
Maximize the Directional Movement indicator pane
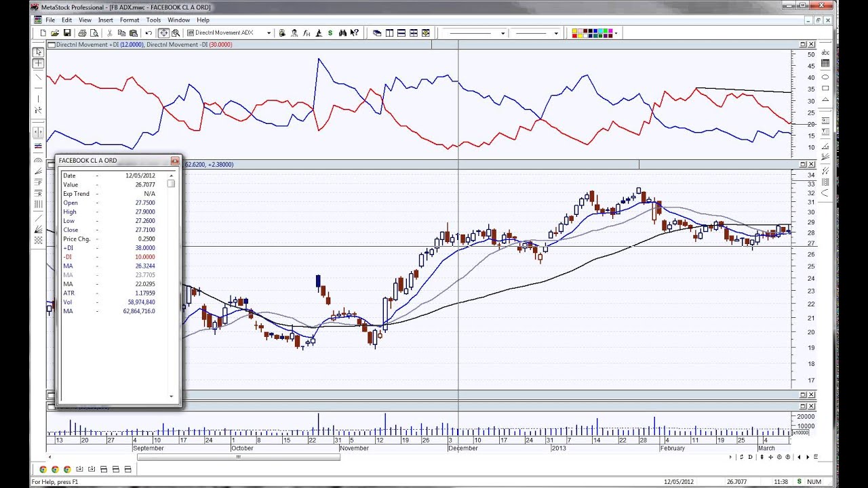803,45
